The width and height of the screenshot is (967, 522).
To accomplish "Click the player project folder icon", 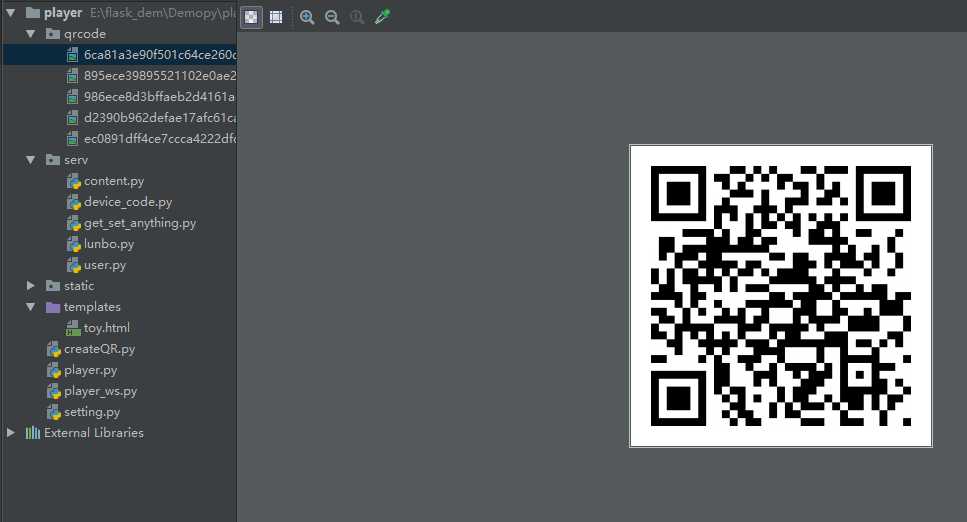I will point(33,12).
